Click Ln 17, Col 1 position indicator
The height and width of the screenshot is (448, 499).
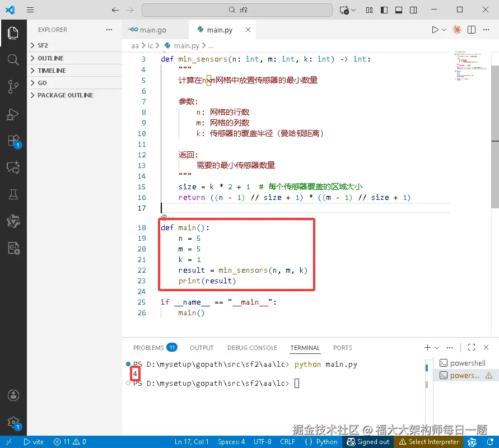pos(192,442)
